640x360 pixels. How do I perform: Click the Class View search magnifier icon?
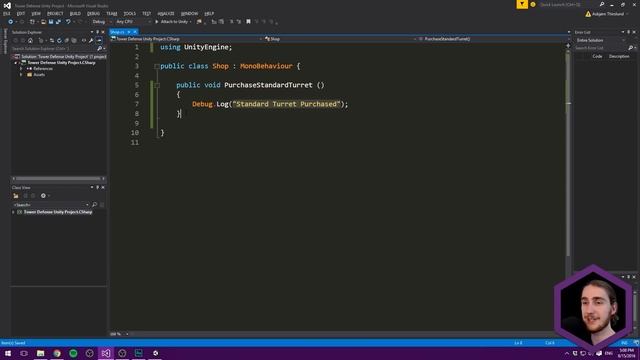point(95,204)
